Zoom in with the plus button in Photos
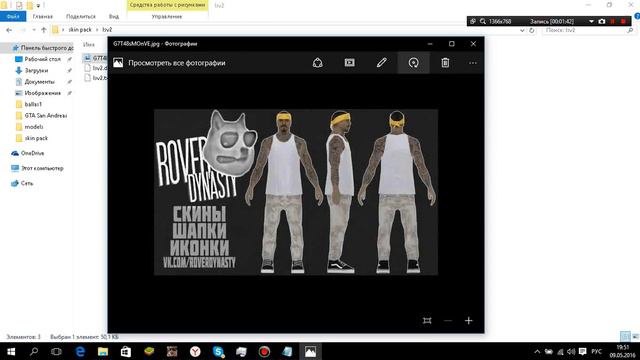The width and height of the screenshot is (640, 360). [x=469, y=320]
